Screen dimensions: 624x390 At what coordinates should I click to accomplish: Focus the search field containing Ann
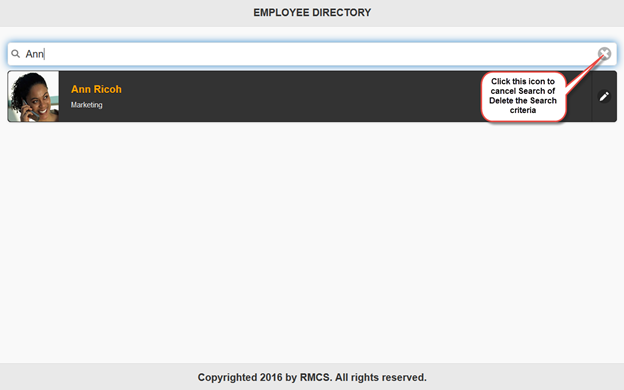[312, 54]
